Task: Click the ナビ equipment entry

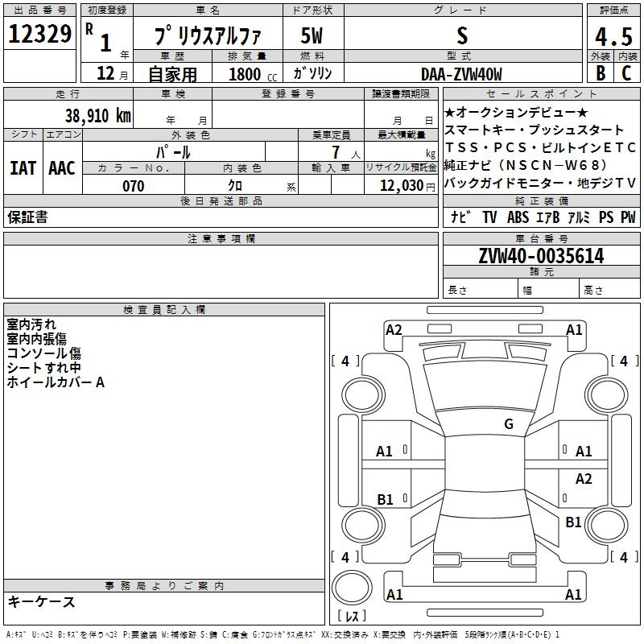Action: 460,217
